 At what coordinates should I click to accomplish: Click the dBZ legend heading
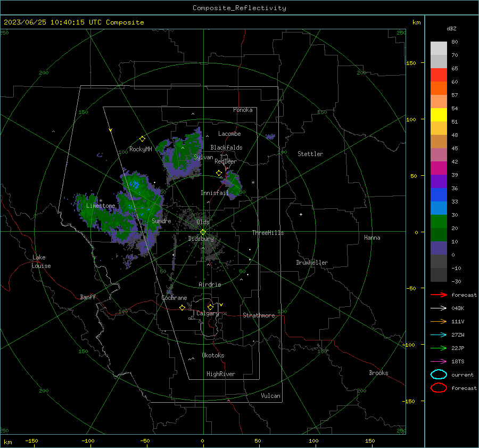point(451,28)
